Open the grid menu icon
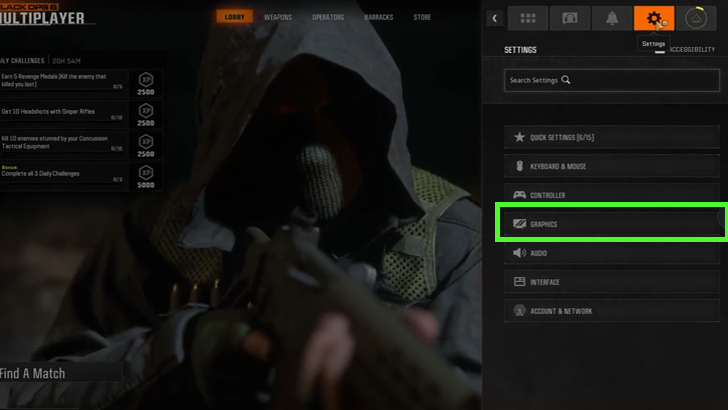The width and height of the screenshot is (728, 410). (528, 18)
